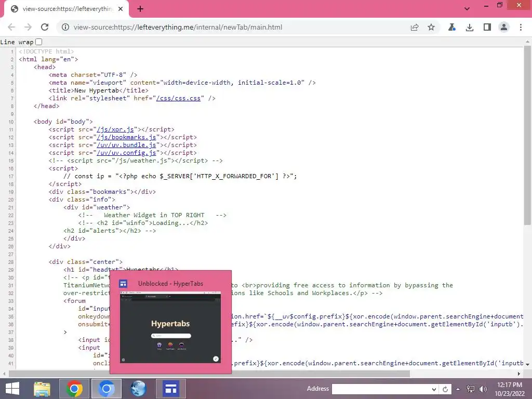532x399 pixels.
Task: Toggle the browser side panel
Action: tap(487, 27)
